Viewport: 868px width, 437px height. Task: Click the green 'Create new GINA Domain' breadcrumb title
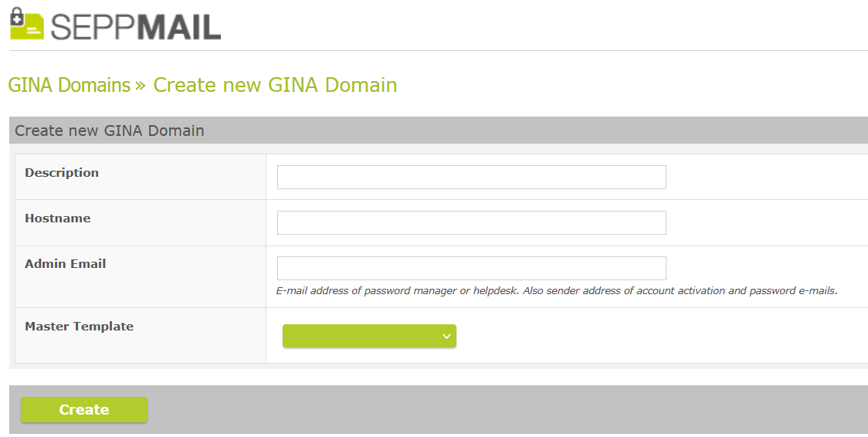point(275,85)
